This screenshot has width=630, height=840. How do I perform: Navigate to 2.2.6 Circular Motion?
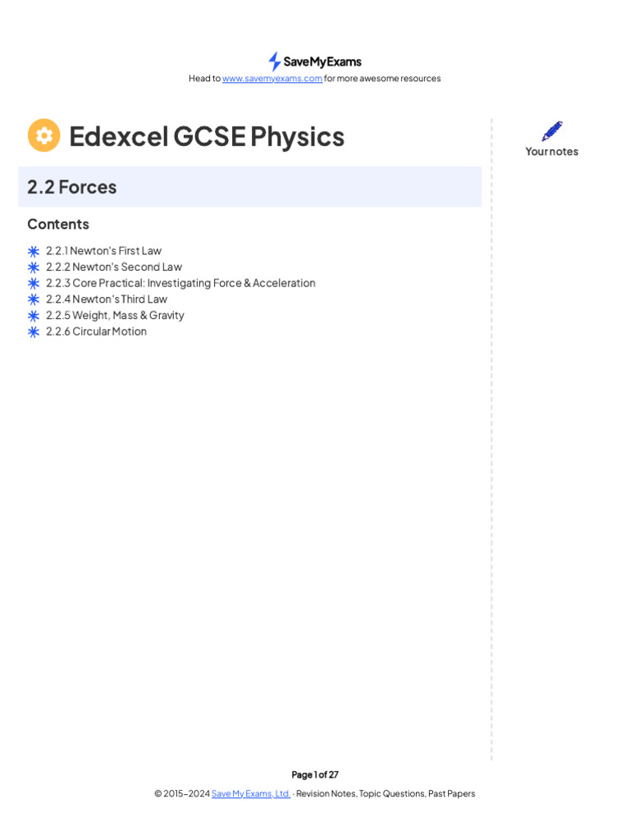96,331
